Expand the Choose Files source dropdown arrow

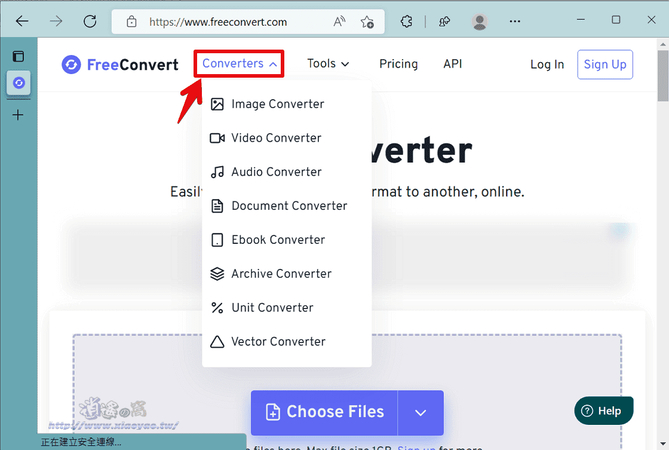pos(421,412)
